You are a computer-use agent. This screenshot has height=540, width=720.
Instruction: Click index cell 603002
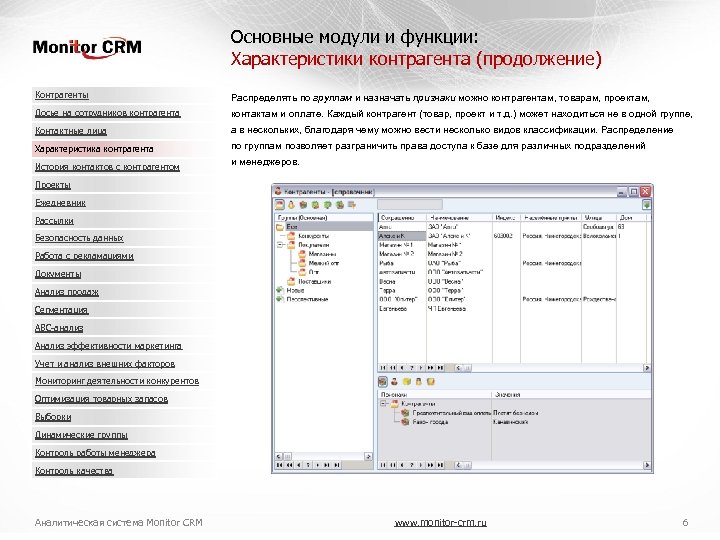tap(503, 236)
